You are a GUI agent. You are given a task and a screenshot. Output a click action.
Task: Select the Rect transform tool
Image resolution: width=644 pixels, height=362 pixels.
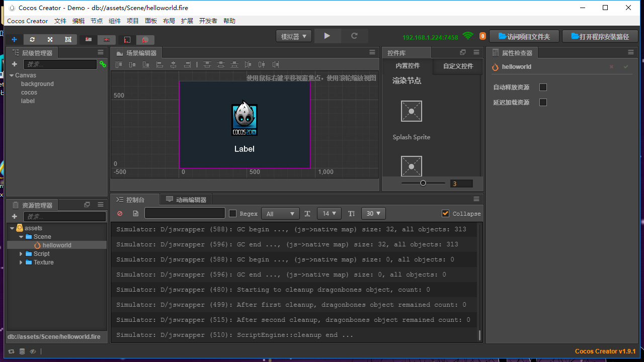68,39
